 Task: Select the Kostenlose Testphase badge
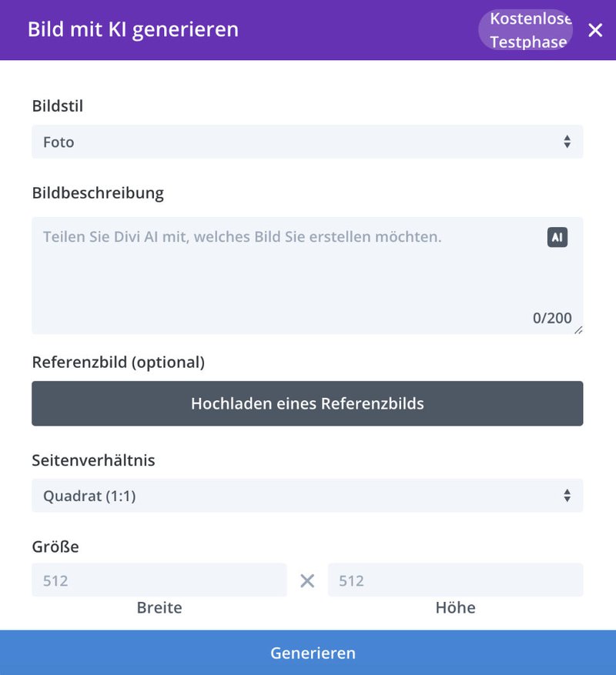(x=527, y=30)
